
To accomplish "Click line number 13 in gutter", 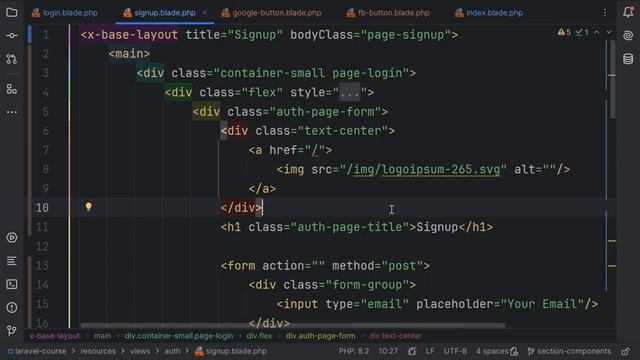I will pos(42,266).
